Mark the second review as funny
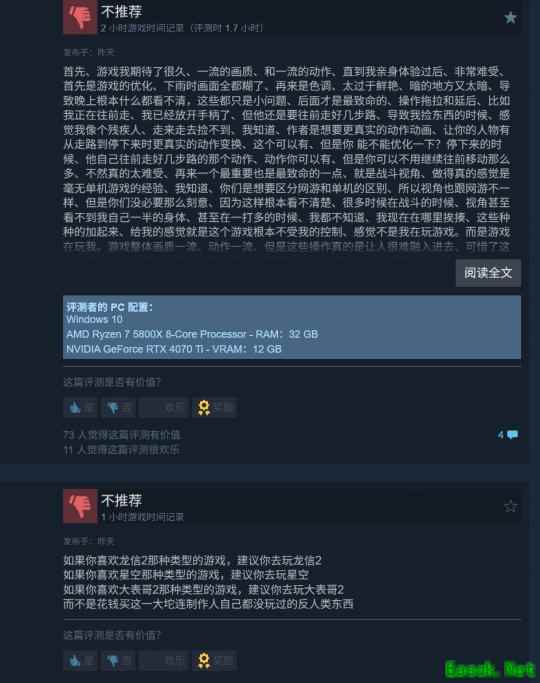 pyautogui.click(x=164, y=661)
